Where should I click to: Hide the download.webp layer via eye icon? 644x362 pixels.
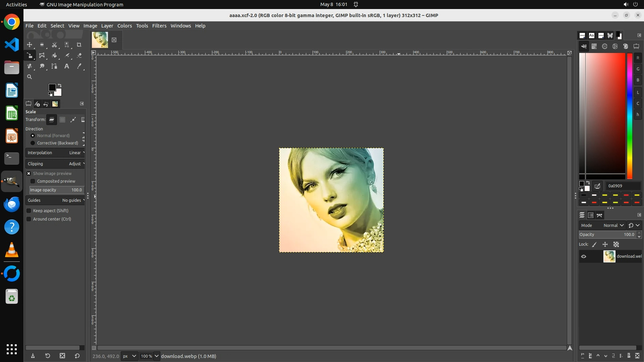584,256
